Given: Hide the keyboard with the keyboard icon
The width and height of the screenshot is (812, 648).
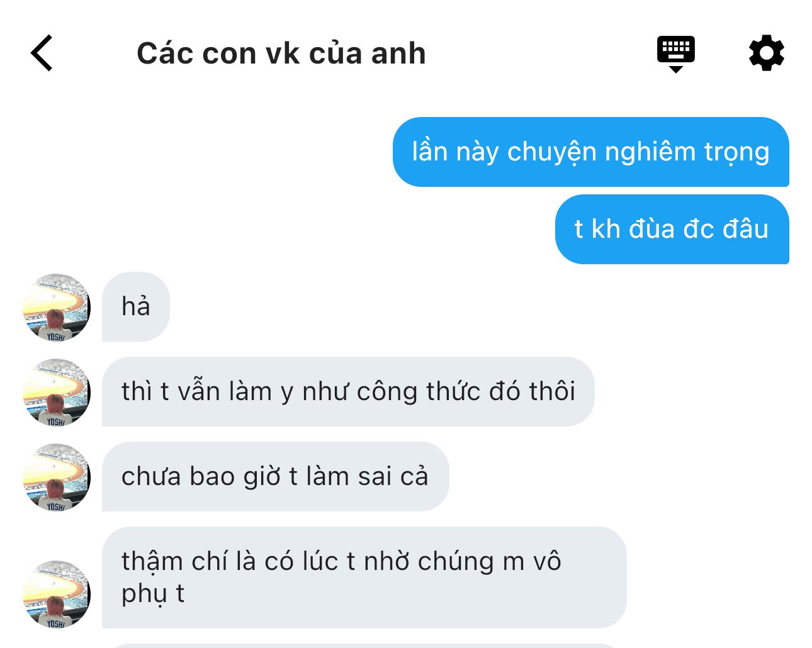Looking at the screenshot, I should (x=675, y=54).
